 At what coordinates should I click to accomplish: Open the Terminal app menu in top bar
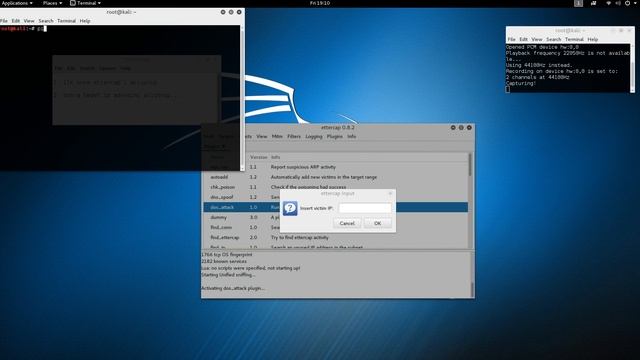point(85,3)
